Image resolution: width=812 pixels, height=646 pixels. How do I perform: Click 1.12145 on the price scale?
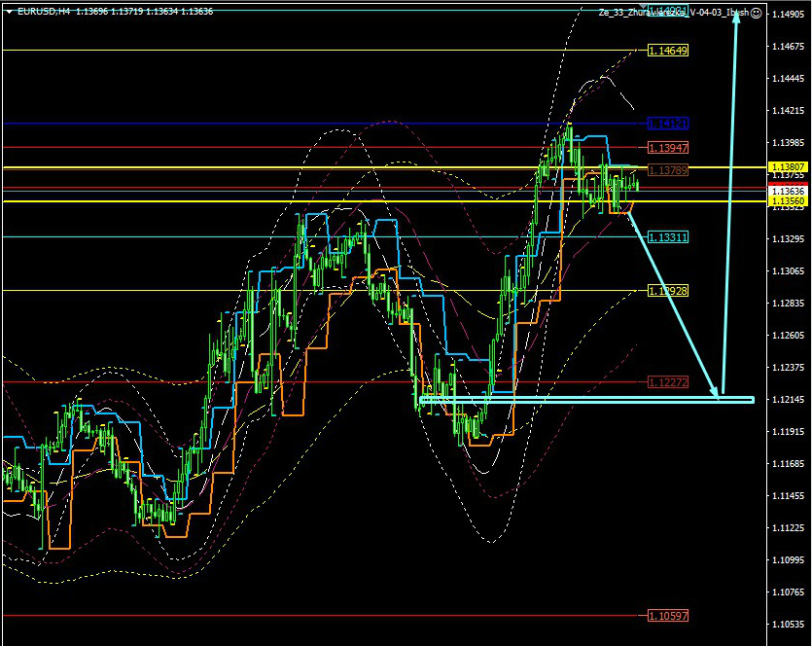click(x=789, y=400)
